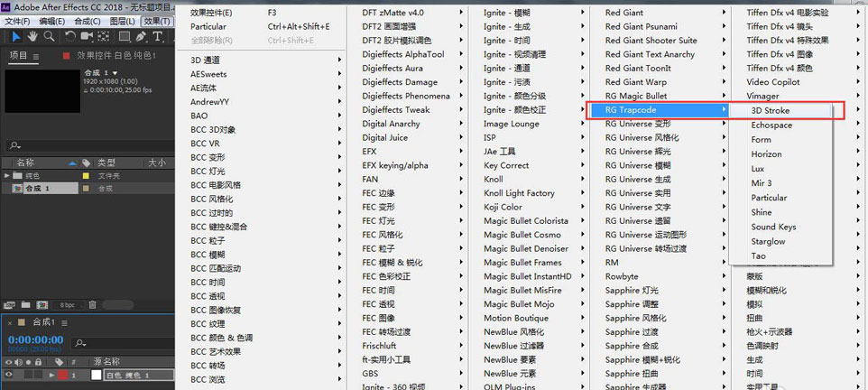Open the RG Trapcode submenu entry

[x=658, y=110]
